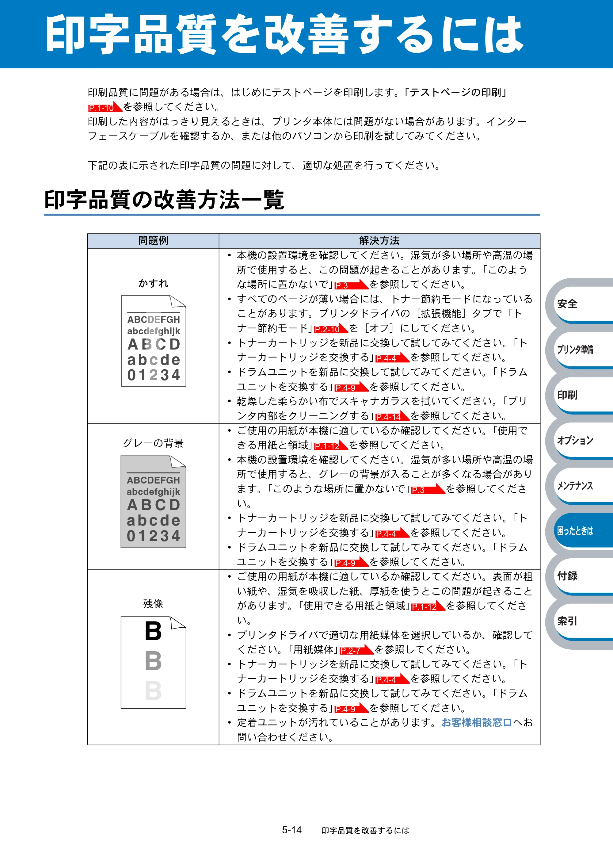The image size is (613, 868).
Task: Follow P.3 link in the かすれ row
Action: (352, 285)
